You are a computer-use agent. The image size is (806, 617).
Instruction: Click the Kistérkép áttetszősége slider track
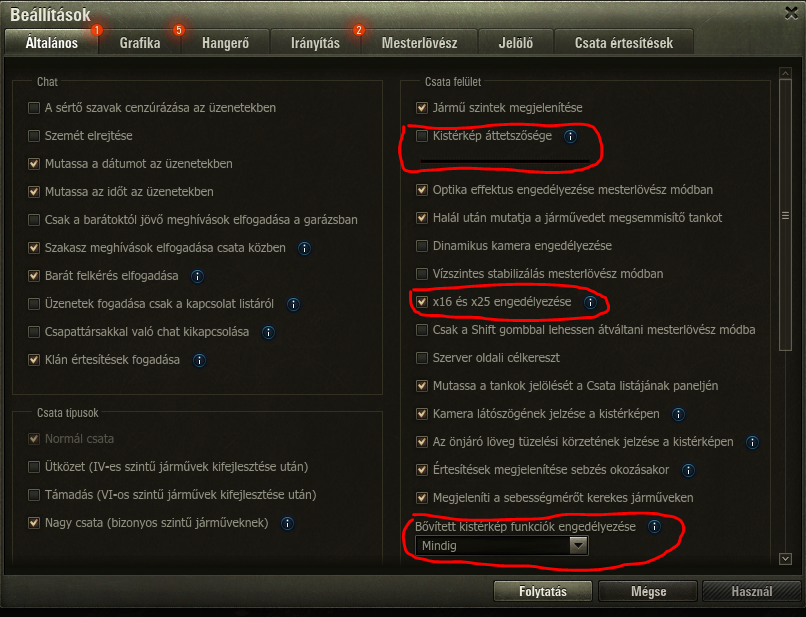click(505, 161)
